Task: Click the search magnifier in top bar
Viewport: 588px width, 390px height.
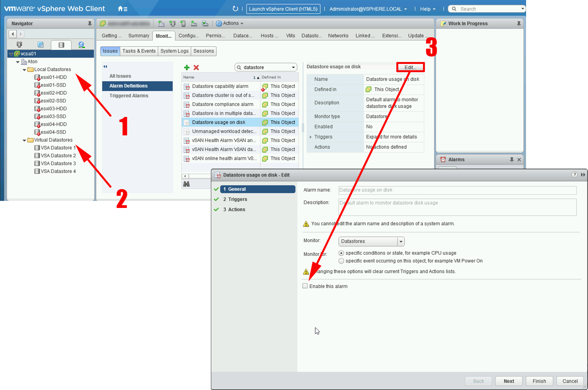Action: point(454,9)
